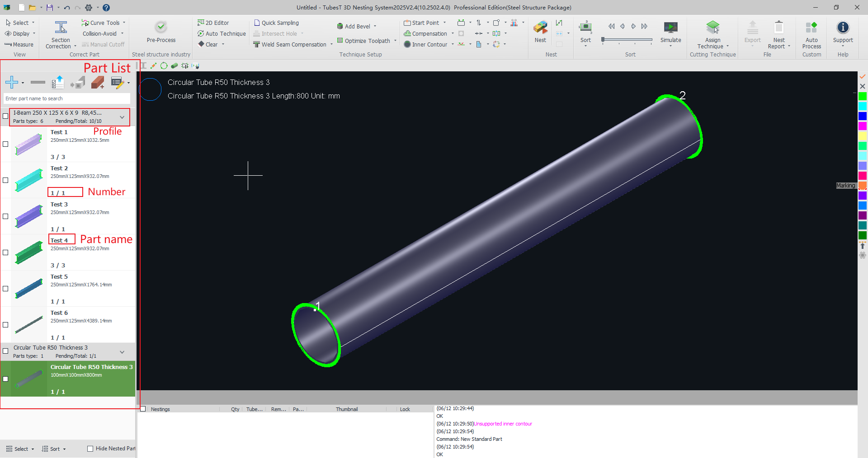Open the 2D Editor
Screen dimensions: 868x458
(213, 23)
